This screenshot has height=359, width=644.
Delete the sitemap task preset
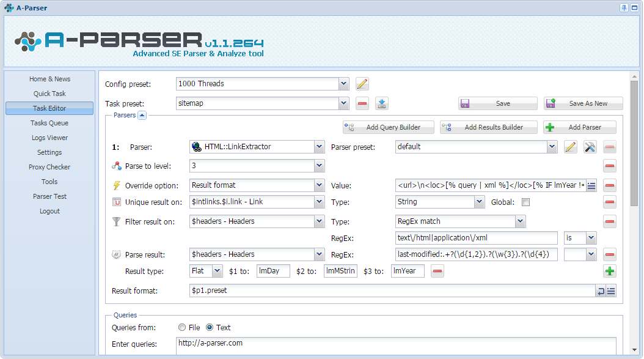point(362,103)
